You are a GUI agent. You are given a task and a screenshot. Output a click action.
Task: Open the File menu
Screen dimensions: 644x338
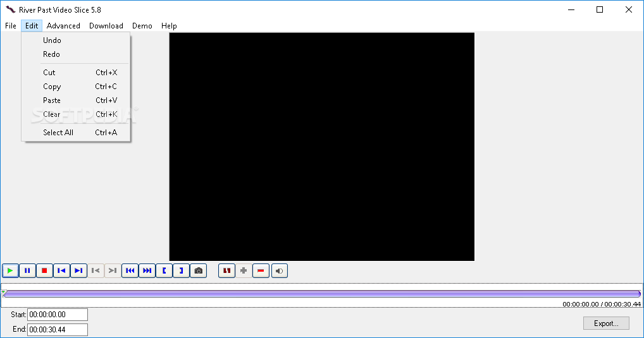pos(11,26)
